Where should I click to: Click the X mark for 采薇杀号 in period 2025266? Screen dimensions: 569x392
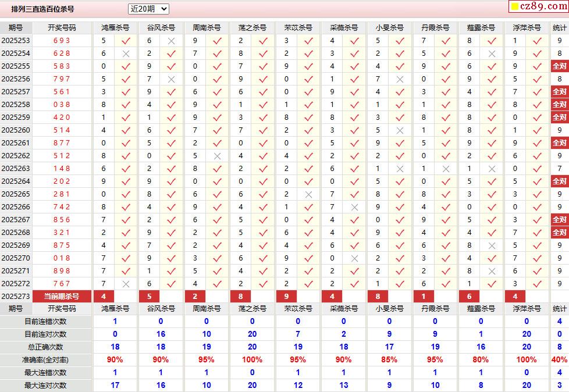coord(354,207)
